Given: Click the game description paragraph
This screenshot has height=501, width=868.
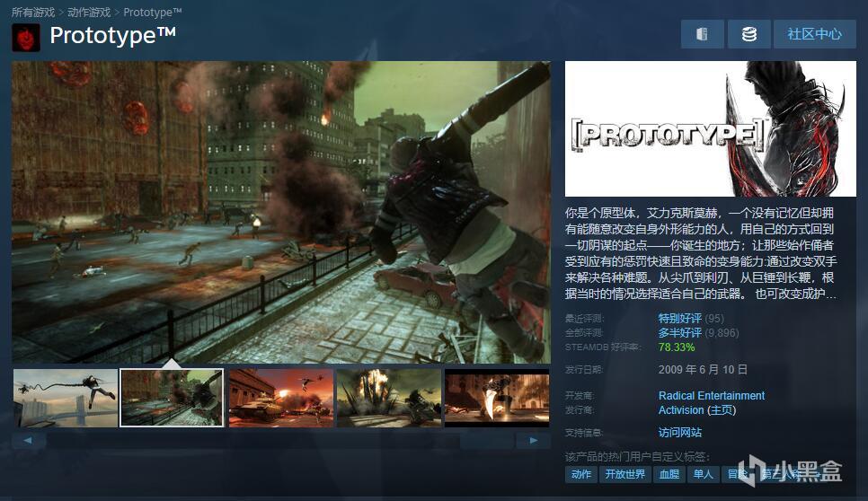Looking at the screenshot, I should click(x=701, y=253).
